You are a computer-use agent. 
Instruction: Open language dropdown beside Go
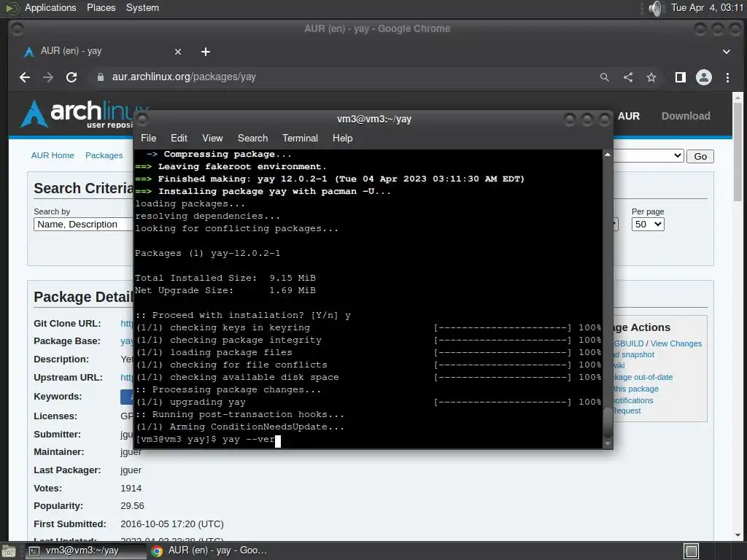pos(649,156)
